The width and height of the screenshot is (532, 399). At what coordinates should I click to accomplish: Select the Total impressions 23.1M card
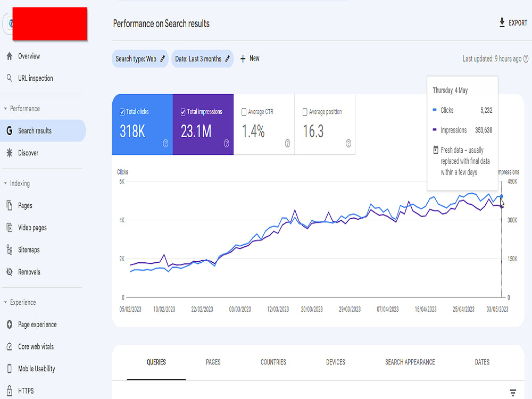(203, 124)
